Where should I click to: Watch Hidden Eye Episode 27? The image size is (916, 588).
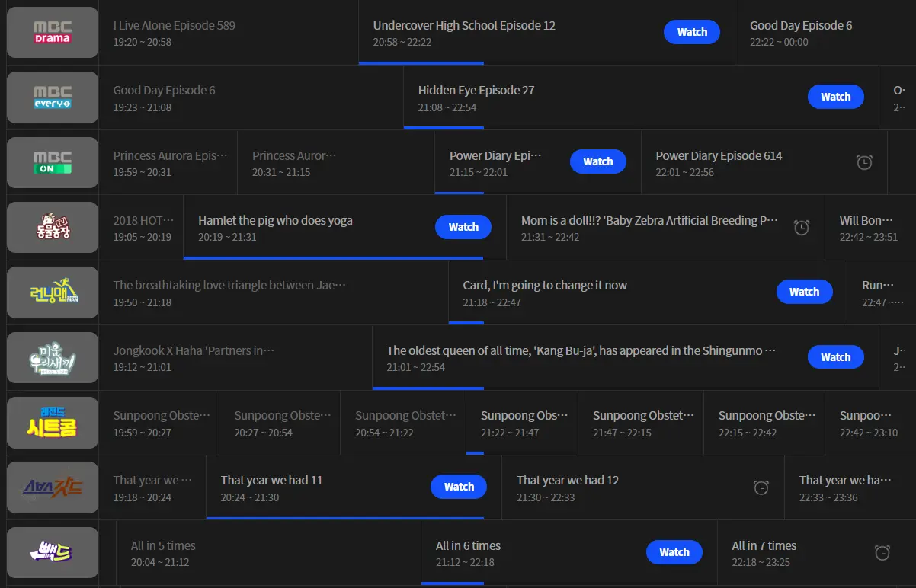835,97
